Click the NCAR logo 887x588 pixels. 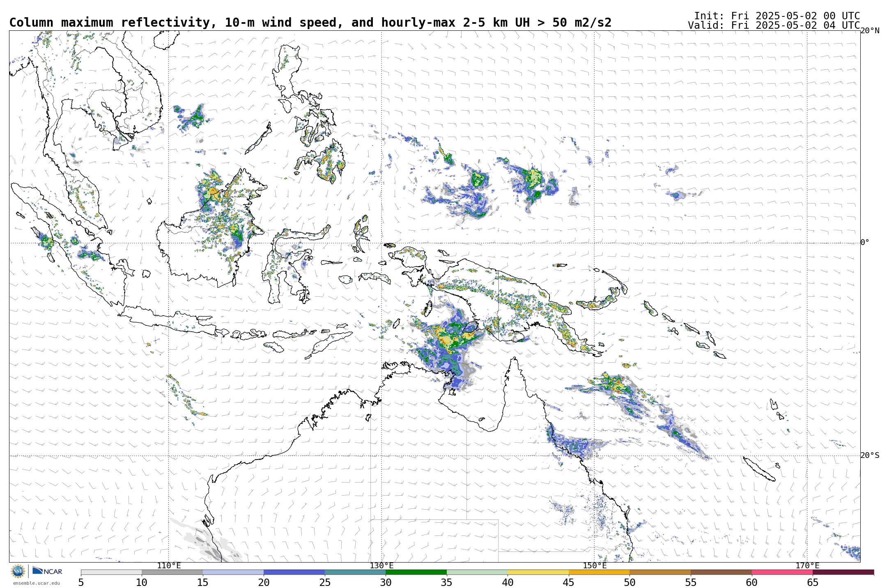click(x=47, y=571)
